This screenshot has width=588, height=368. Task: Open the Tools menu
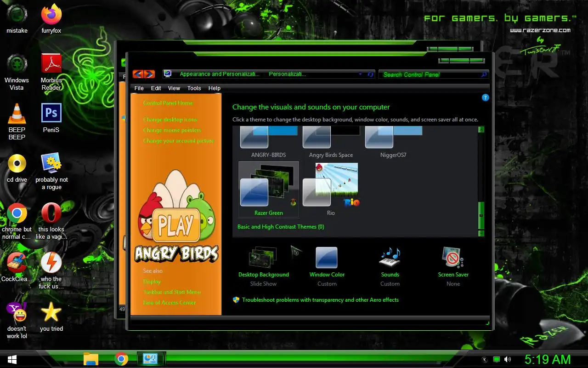click(194, 88)
